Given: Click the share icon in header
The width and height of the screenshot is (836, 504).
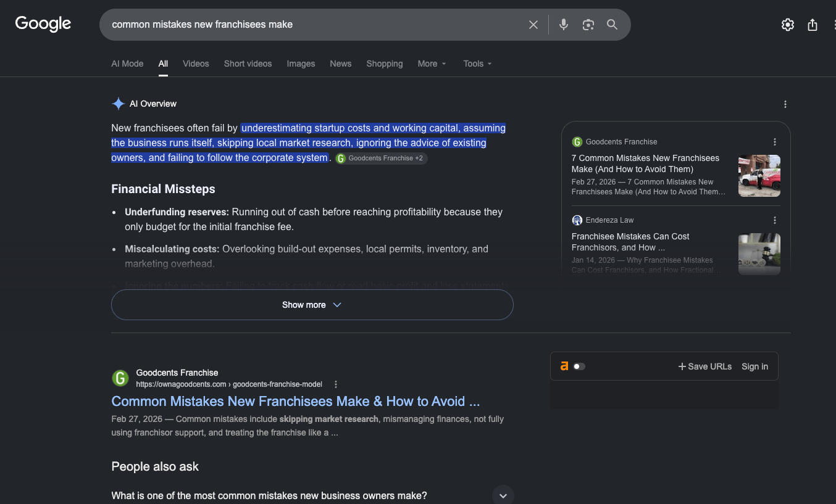Looking at the screenshot, I should (813, 25).
